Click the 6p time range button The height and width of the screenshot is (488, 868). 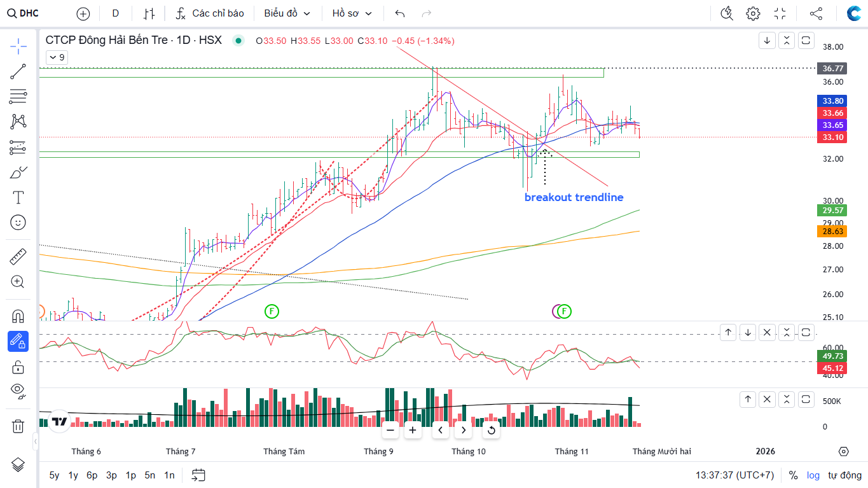[x=92, y=475]
